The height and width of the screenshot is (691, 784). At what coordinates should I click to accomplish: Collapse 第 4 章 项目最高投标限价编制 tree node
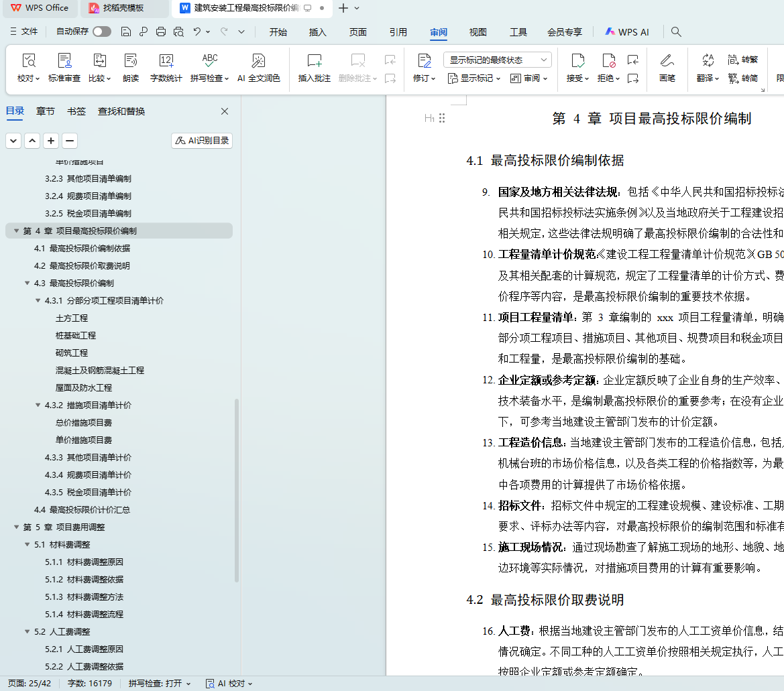point(17,231)
